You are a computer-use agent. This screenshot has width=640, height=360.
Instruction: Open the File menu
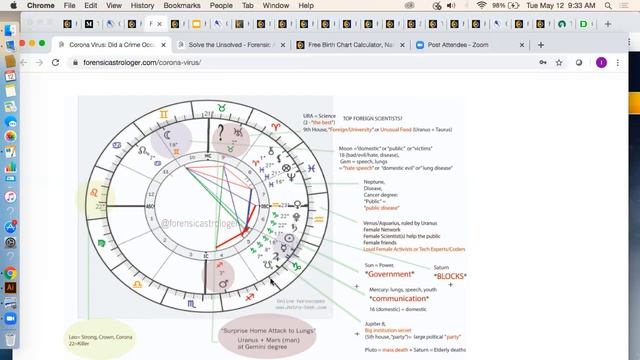[69, 5]
